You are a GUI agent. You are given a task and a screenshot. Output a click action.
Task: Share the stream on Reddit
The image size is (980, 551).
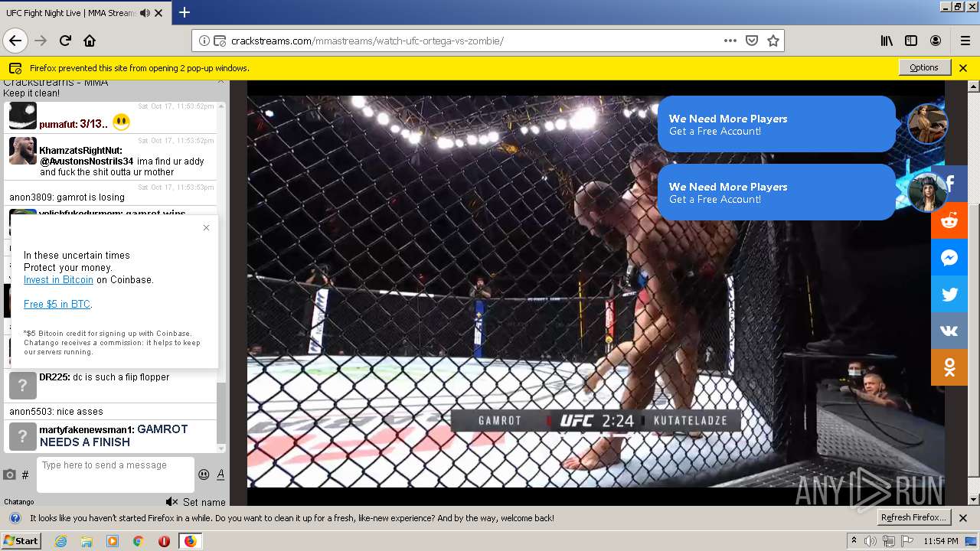coord(949,221)
